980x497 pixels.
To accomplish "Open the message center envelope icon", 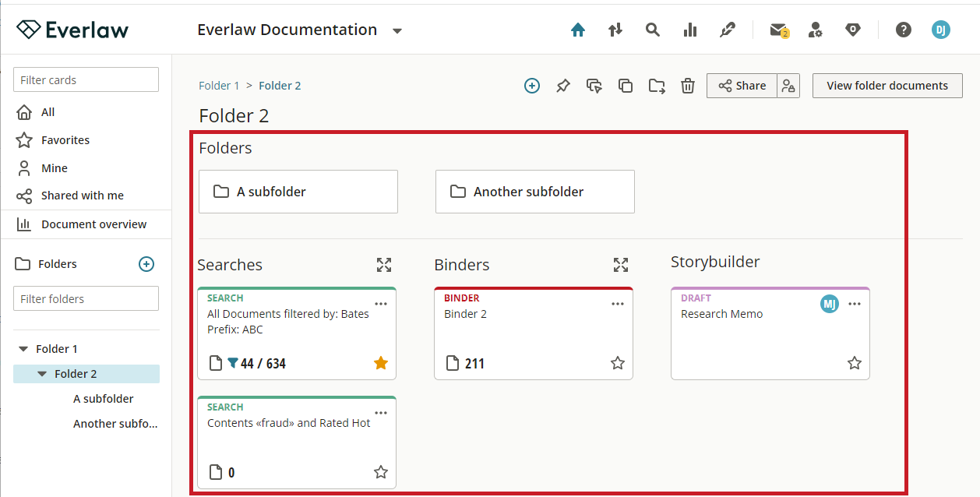I will click(x=778, y=30).
